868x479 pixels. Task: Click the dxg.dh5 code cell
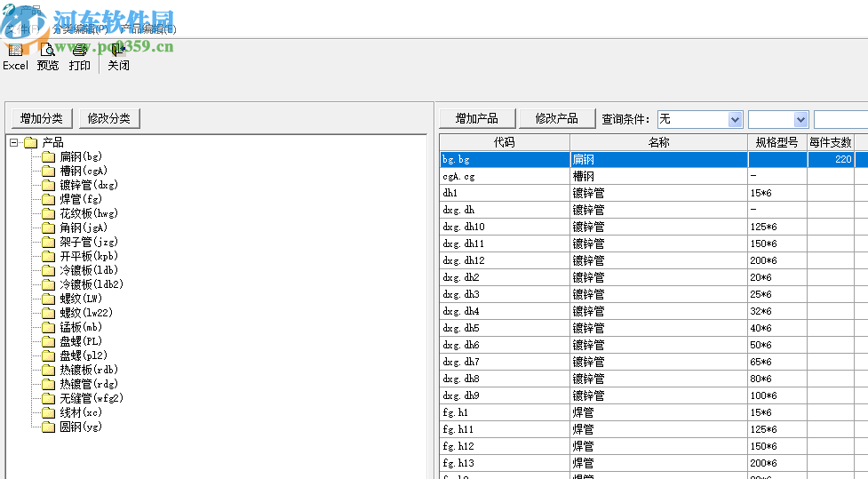coord(505,329)
